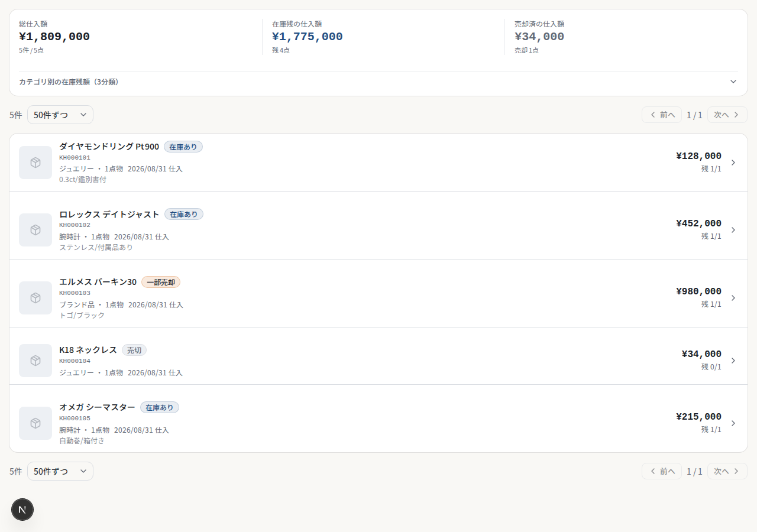Open the top 50件ずつ page size dropdown
This screenshot has width=757, height=532.
(x=60, y=115)
